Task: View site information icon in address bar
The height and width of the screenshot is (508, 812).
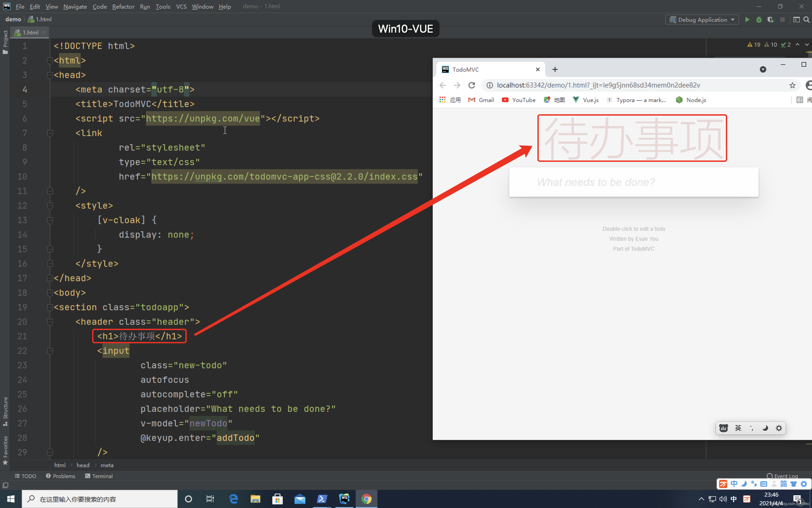Action: pyautogui.click(x=490, y=85)
